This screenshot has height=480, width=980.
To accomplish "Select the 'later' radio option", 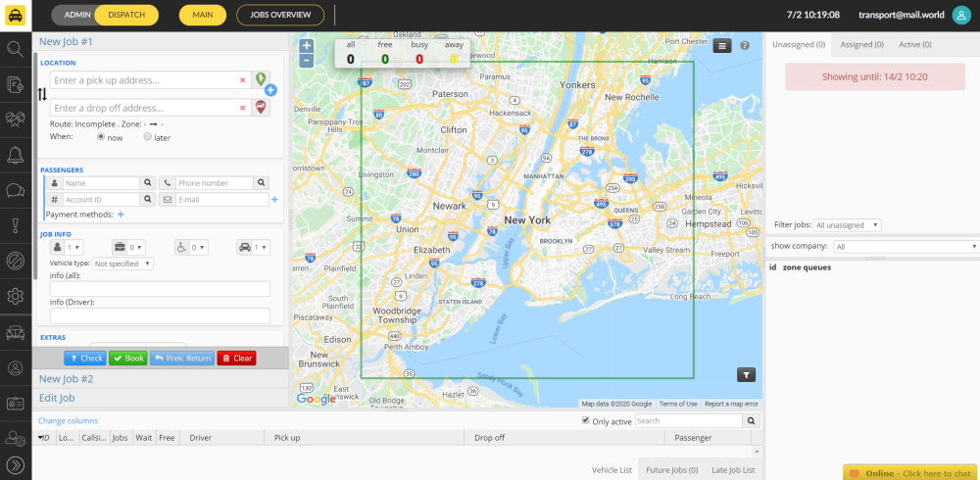I will [x=148, y=137].
